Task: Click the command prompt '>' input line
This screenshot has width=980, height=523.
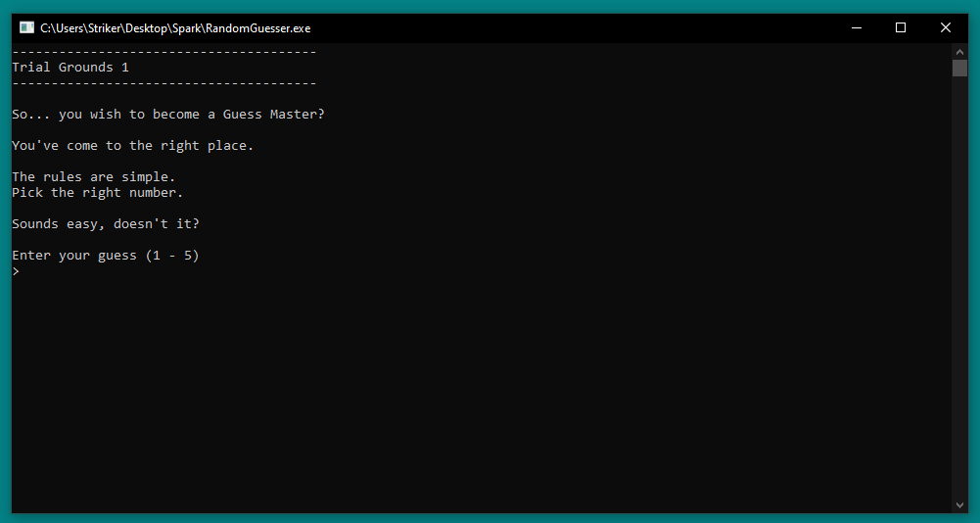Action: 16,271
